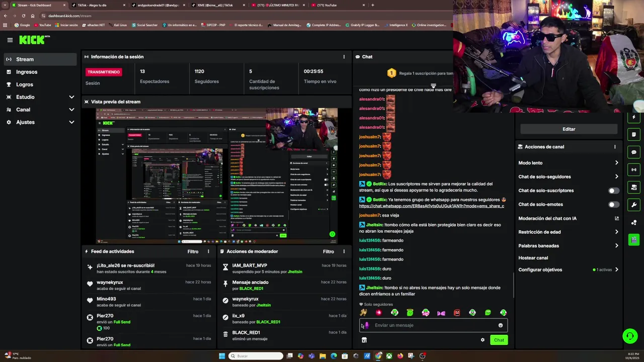Open Filtro in Acciones de moderador
This screenshot has height=362, width=644.
point(329,251)
